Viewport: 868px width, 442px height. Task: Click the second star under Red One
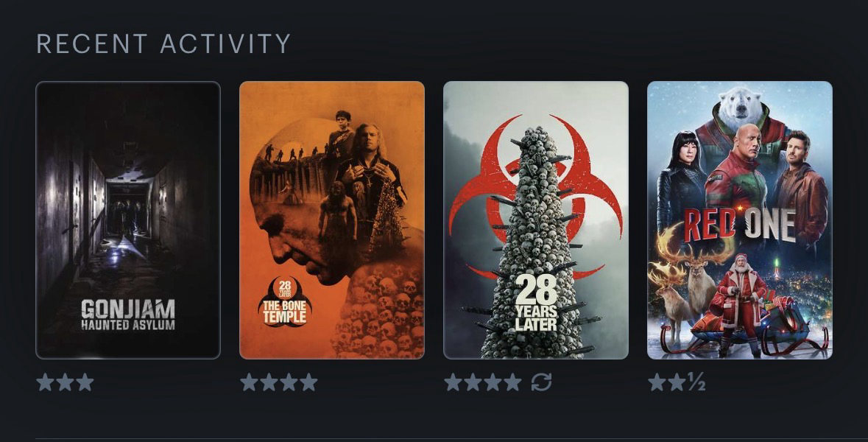click(677, 382)
